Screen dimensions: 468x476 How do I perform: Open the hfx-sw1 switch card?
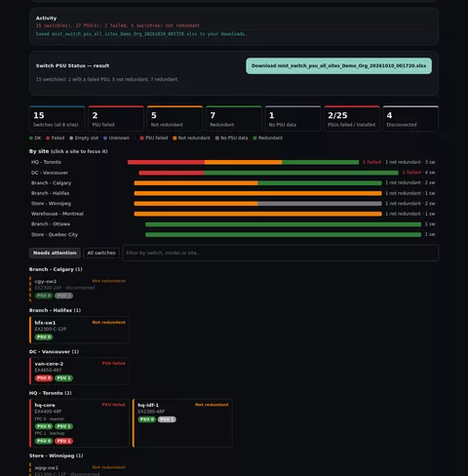point(79,330)
